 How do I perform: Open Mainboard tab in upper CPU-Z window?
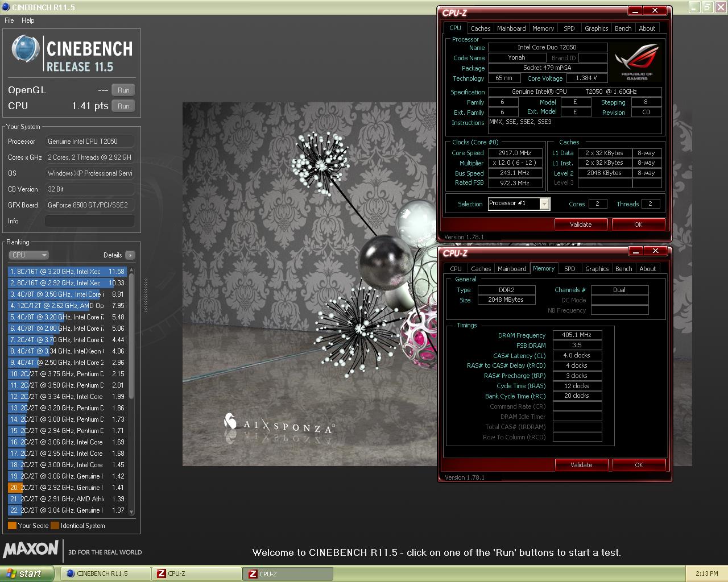coord(511,28)
